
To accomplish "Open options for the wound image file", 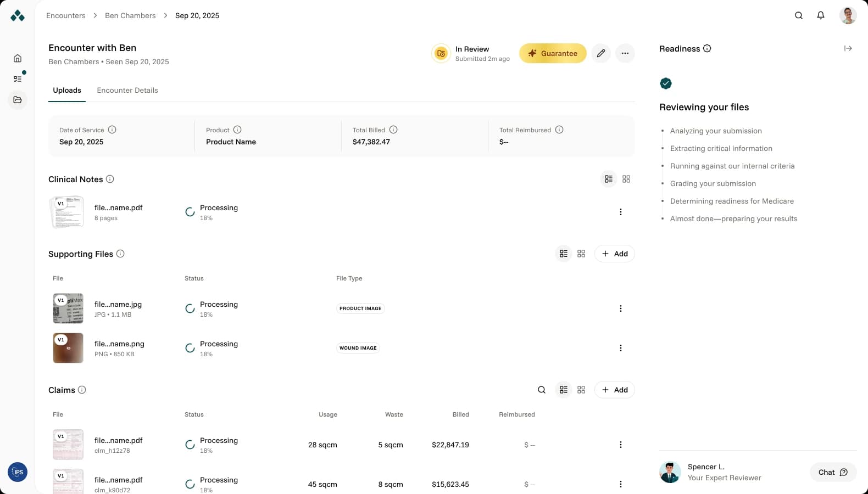I will [x=621, y=348].
